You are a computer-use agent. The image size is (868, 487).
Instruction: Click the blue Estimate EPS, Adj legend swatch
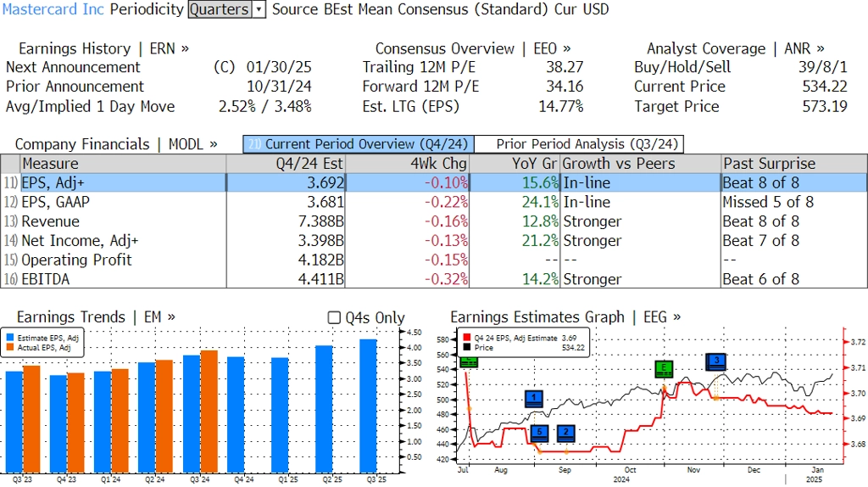pyautogui.click(x=10, y=338)
